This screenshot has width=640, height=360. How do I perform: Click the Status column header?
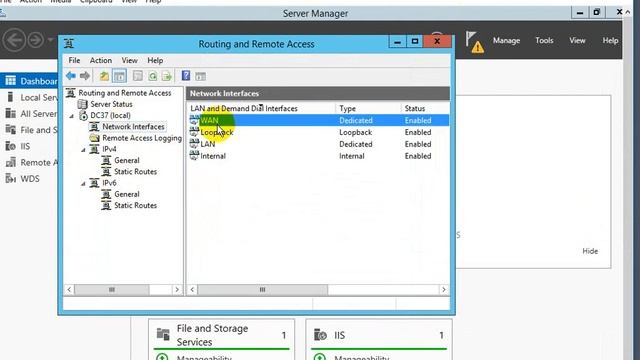click(425, 109)
